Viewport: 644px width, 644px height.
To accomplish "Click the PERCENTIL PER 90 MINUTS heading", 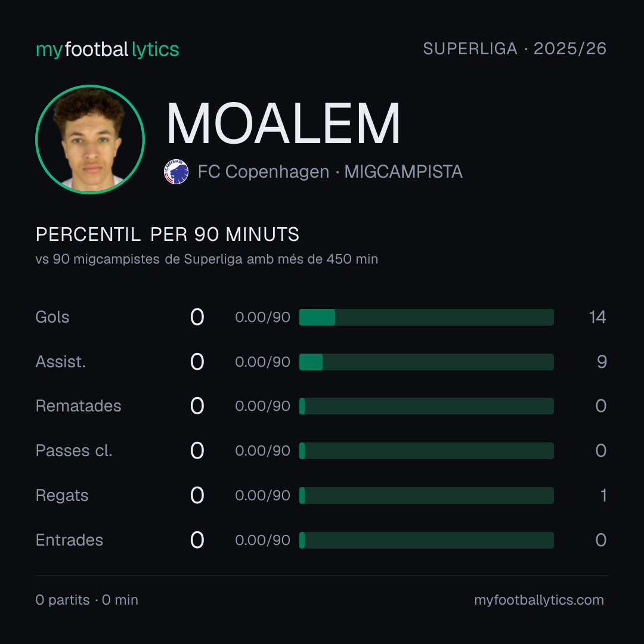I will (167, 234).
